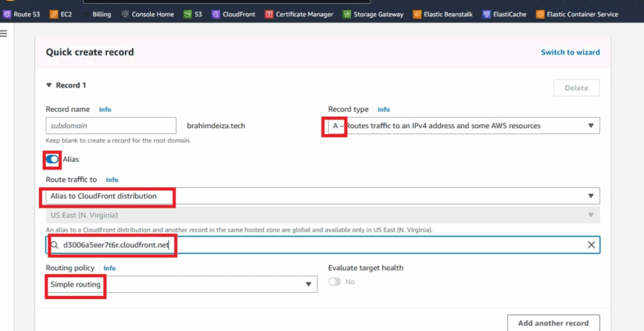Collapse the Record 1 section
The width and height of the screenshot is (644, 331).
click(x=49, y=85)
